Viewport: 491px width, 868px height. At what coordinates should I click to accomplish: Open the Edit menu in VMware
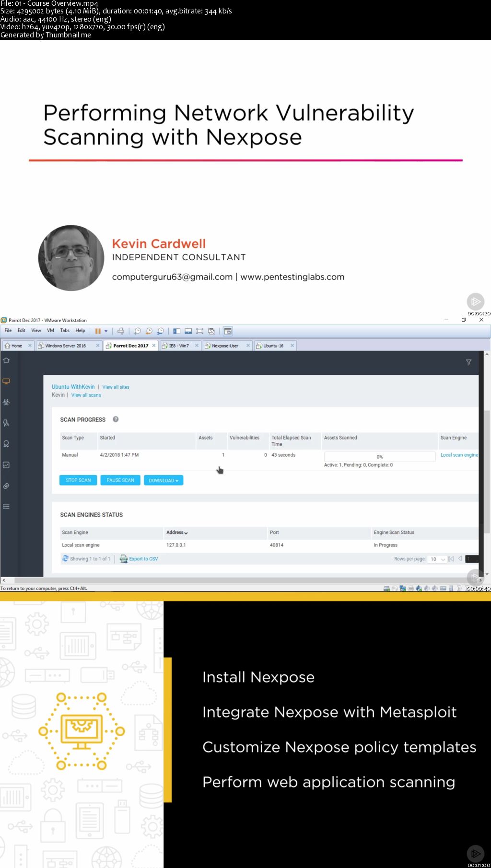[x=22, y=330]
